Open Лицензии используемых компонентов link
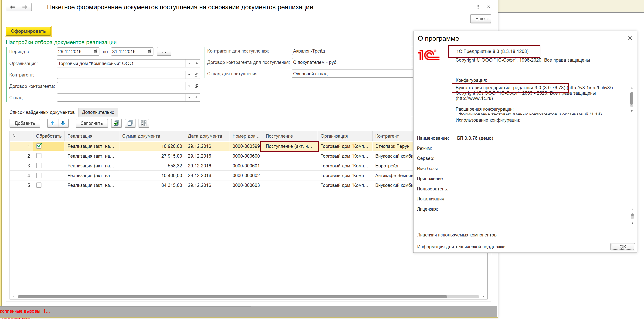Viewport: 644px width, 319px height. coord(457,235)
